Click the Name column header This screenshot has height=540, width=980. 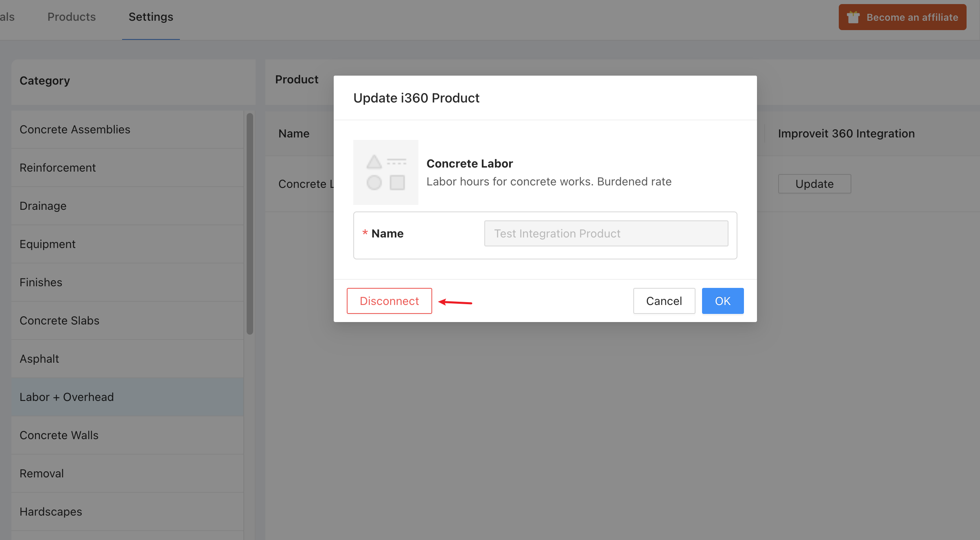[294, 133]
